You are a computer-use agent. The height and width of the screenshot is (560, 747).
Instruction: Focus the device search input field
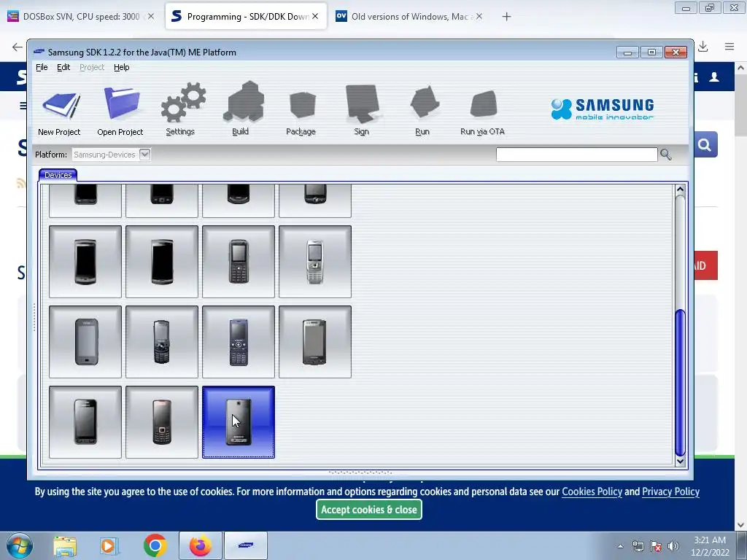point(576,155)
